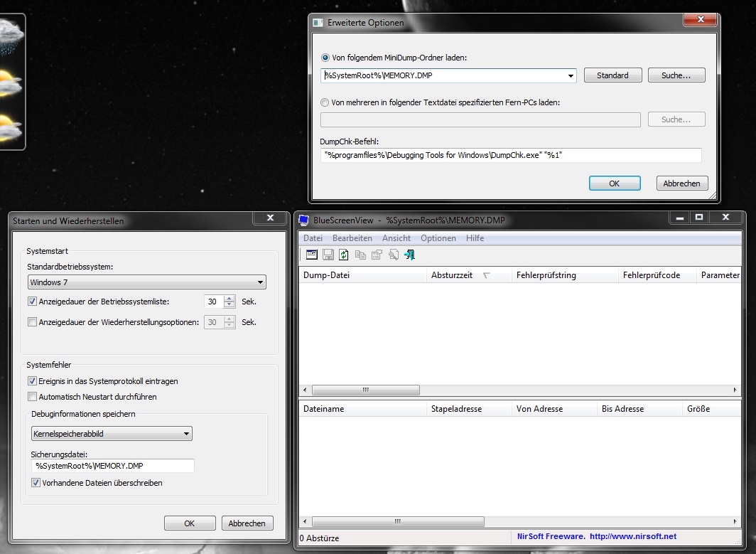Image resolution: width=756 pixels, height=554 pixels.
Task: Toggle 'Vorhandene Dateien überschreiben' checkbox
Action: pos(36,483)
